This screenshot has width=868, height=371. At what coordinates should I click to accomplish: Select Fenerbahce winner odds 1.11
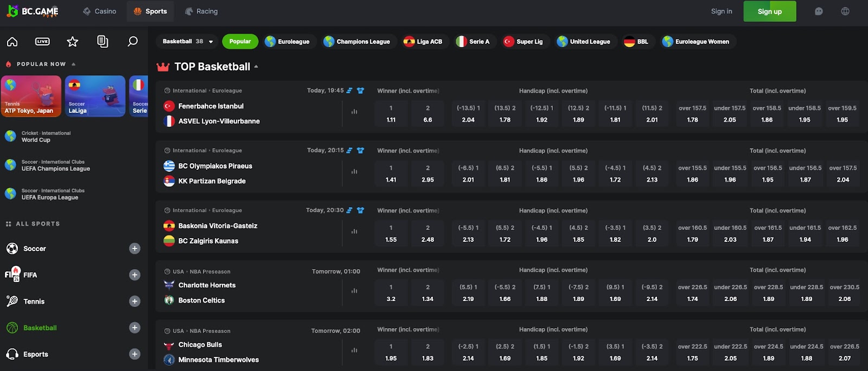391,114
